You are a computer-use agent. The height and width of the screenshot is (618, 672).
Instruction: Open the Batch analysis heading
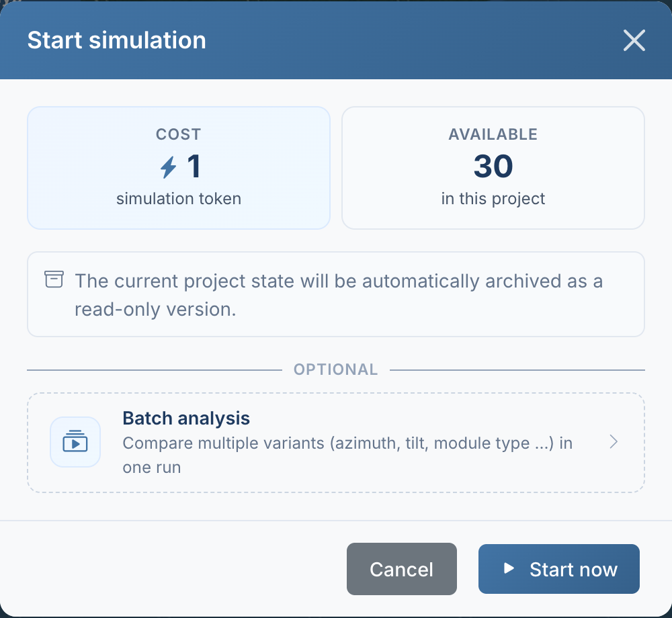coord(186,418)
